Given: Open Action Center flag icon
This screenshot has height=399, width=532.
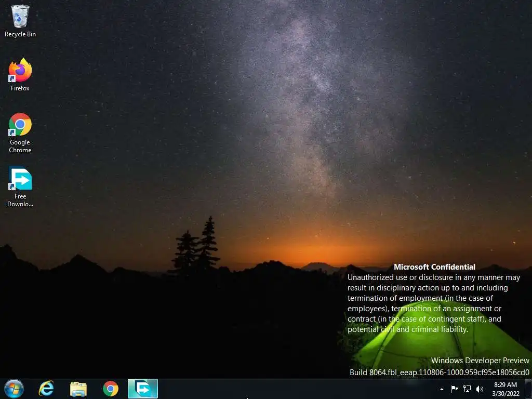Looking at the screenshot, I should (x=454, y=389).
